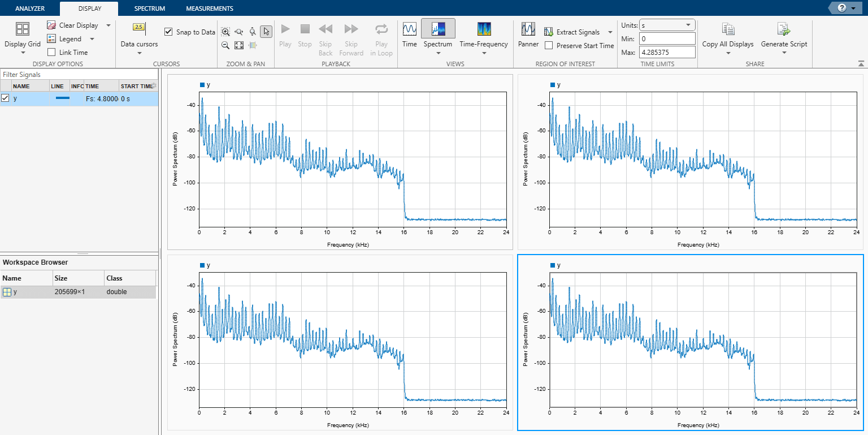Expand the Display Grid dropdown arrow

(x=23, y=53)
